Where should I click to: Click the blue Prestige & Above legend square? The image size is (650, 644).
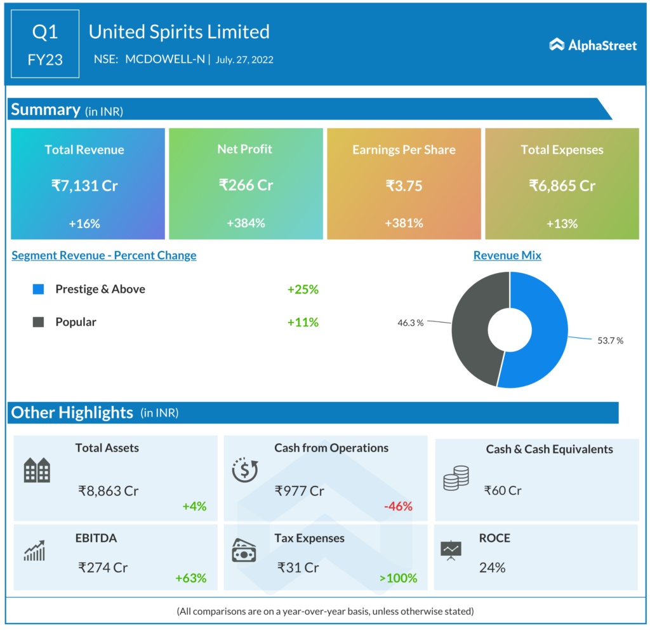39,290
